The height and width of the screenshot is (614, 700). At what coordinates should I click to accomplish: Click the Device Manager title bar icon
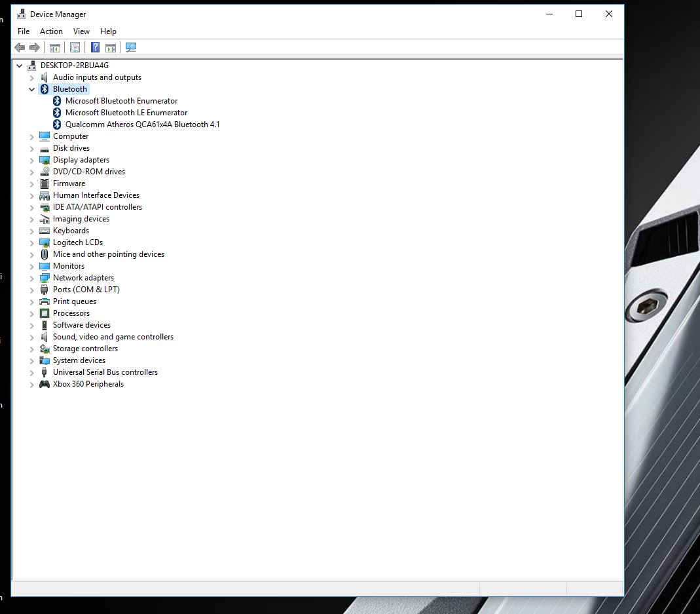coord(21,14)
